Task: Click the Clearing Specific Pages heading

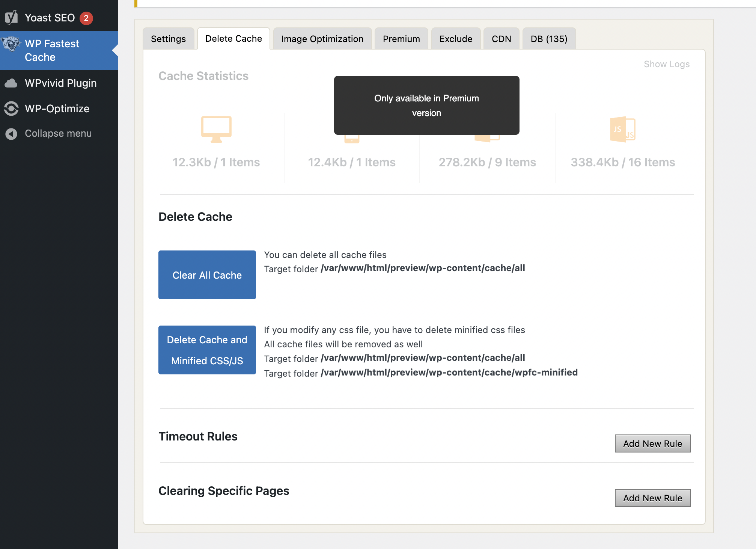Action: tap(224, 491)
